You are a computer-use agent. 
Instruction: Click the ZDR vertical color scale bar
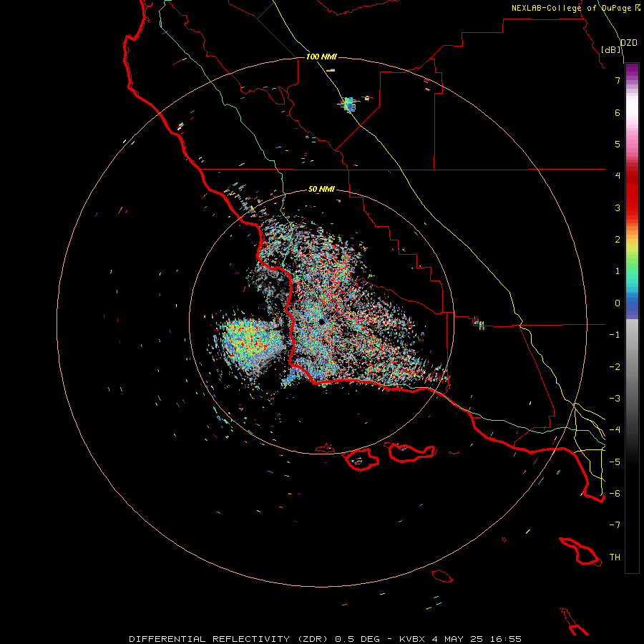click(x=632, y=318)
